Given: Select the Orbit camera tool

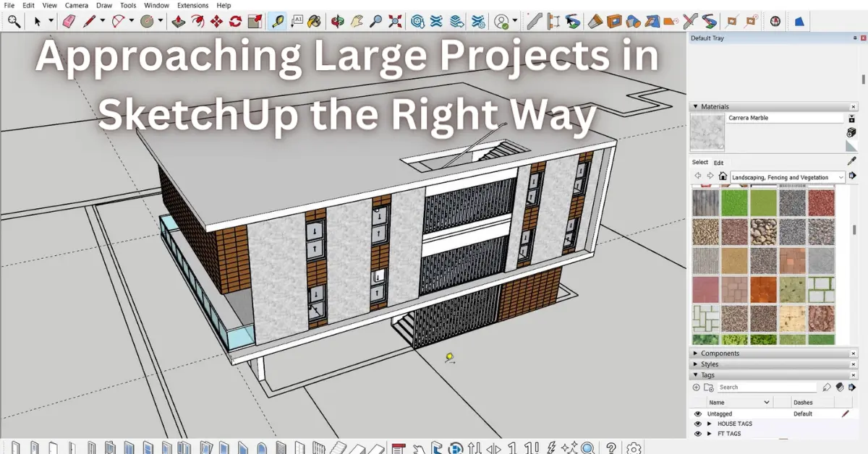Looking at the screenshot, I should (x=337, y=22).
